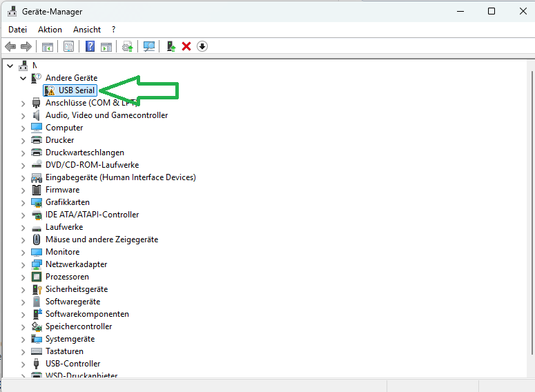Click the show/hide console tree toolbar icon

[48, 46]
